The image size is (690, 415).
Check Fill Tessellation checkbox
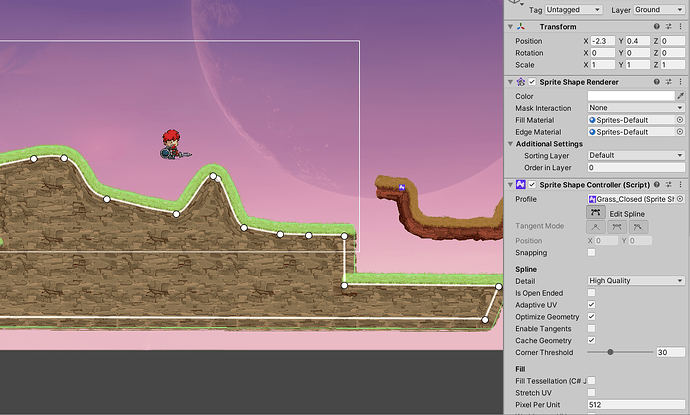pos(591,381)
